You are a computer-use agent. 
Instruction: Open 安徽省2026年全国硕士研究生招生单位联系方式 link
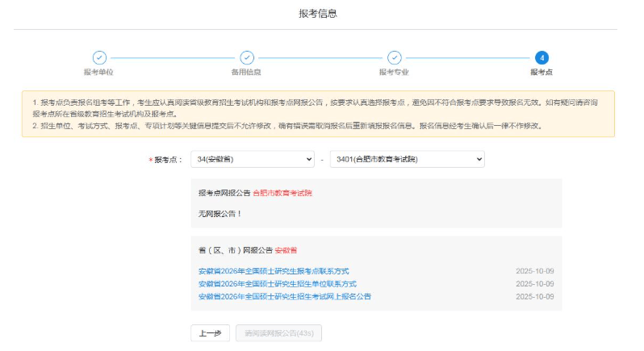click(x=278, y=284)
